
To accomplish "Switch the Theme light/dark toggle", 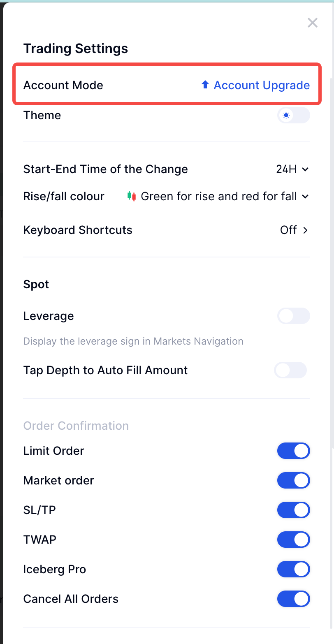I will point(293,115).
